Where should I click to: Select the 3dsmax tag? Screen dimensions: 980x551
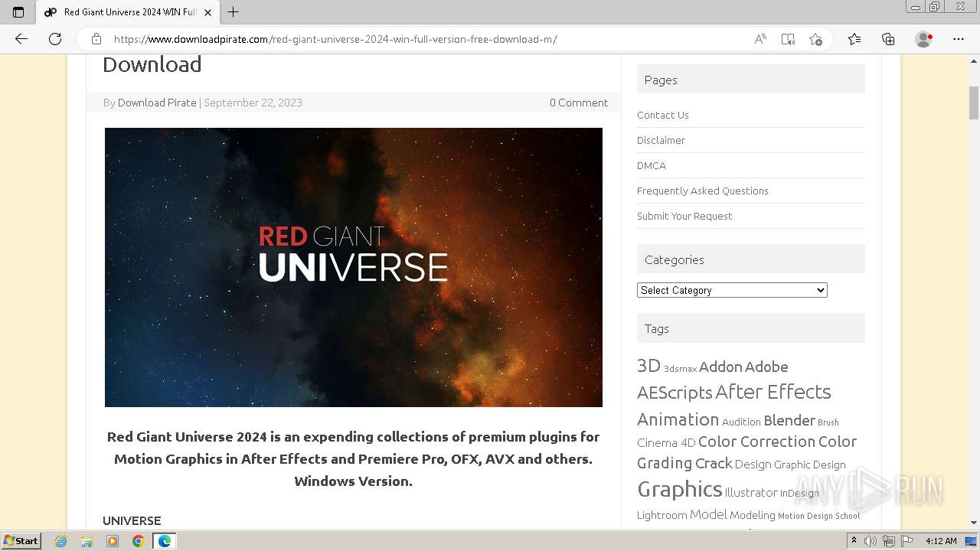680,369
